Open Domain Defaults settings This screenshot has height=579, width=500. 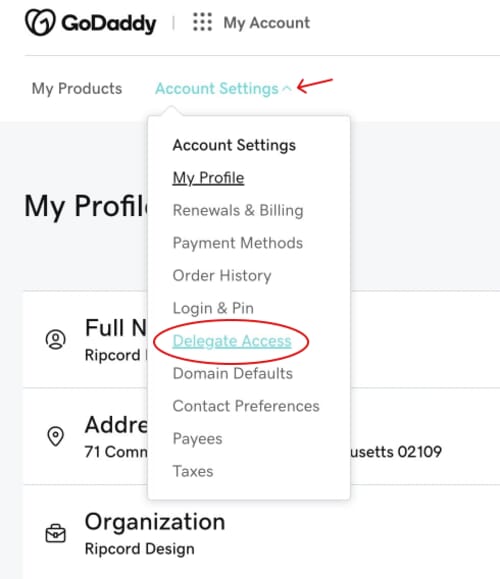click(x=233, y=373)
